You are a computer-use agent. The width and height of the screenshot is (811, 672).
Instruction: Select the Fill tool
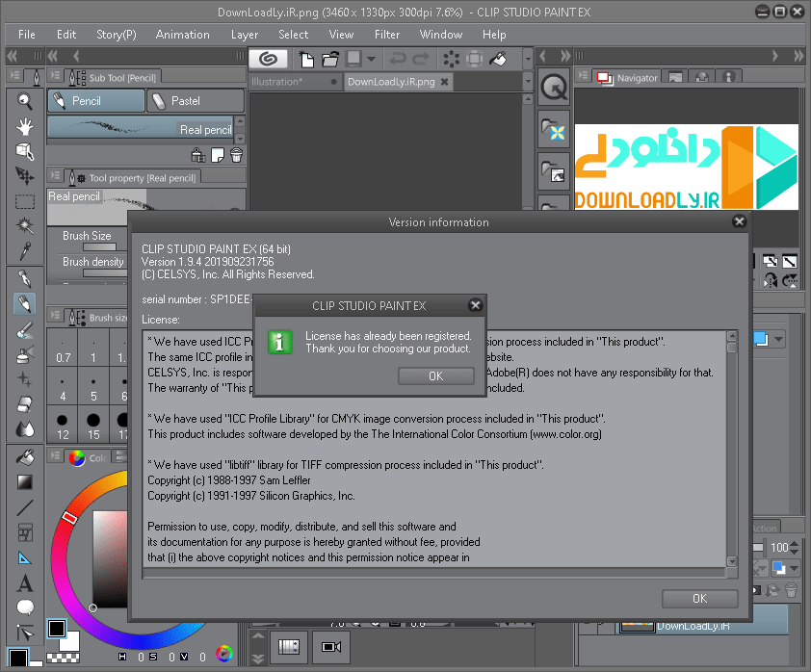click(25, 455)
